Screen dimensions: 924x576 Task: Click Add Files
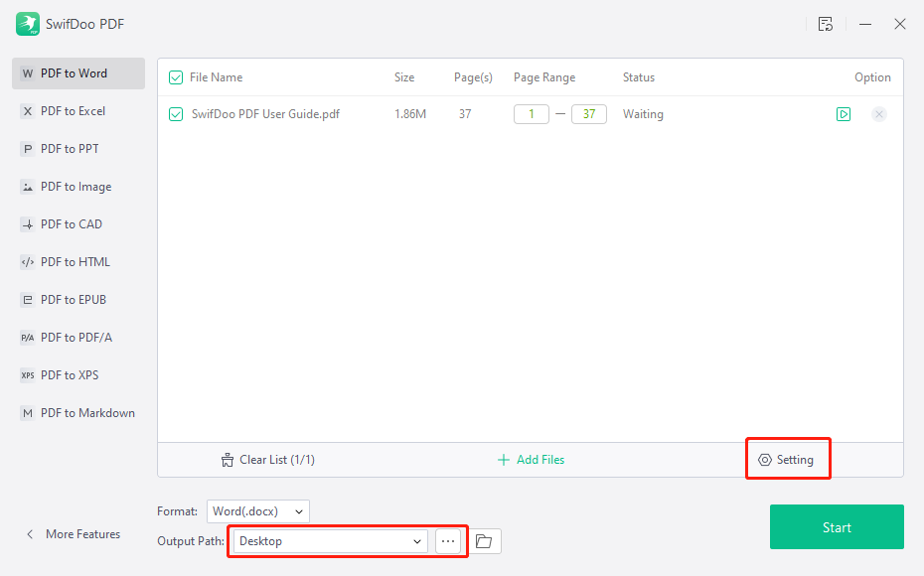pos(531,460)
